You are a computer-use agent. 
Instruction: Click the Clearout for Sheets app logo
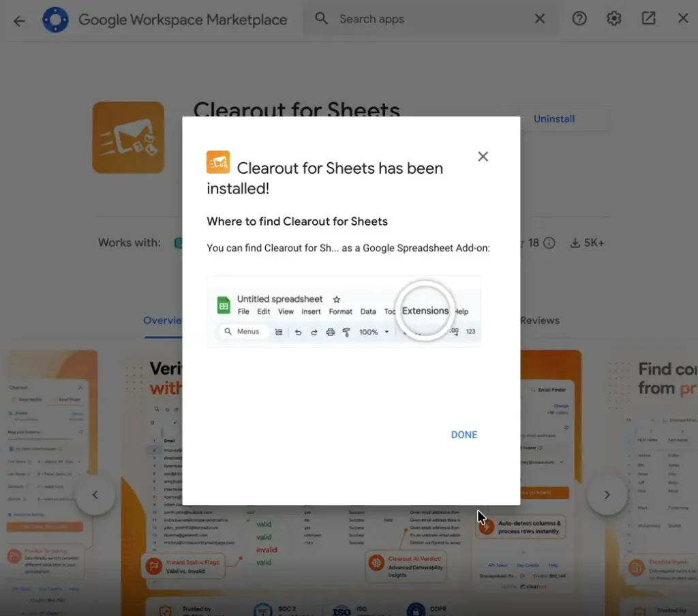pyautogui.click(x=128, y=138)
